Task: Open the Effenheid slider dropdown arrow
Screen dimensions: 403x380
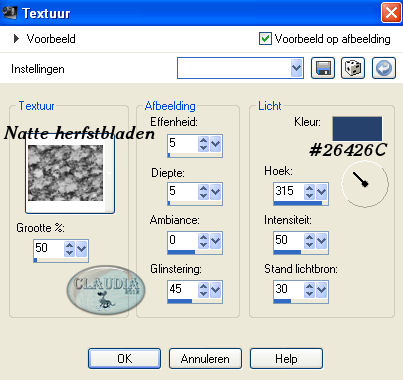Action: [215, 144]
